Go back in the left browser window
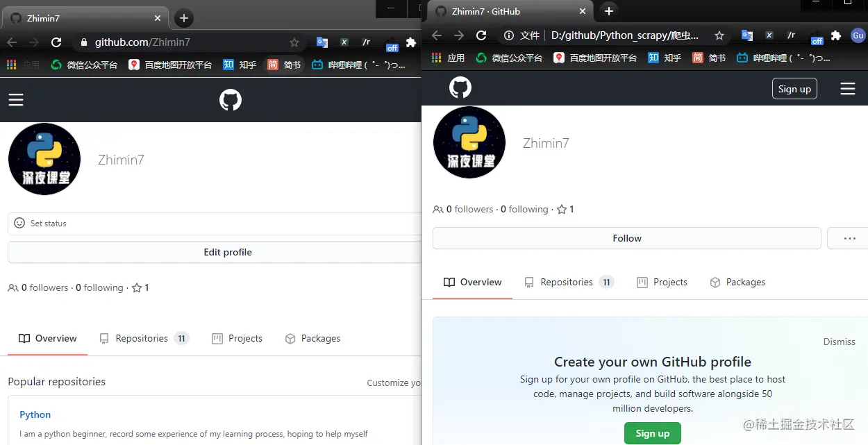The image size is (868, 445). [x=12, y=42]
